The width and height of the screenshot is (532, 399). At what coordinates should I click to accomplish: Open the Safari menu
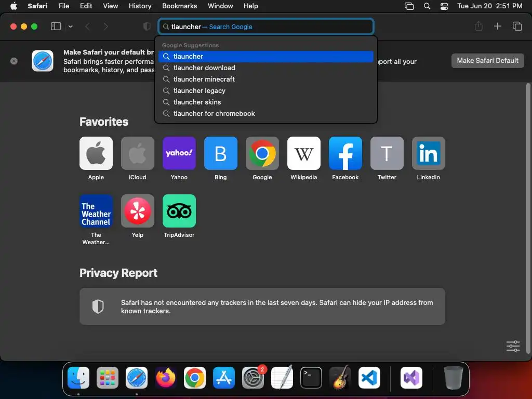coord(37,6)
